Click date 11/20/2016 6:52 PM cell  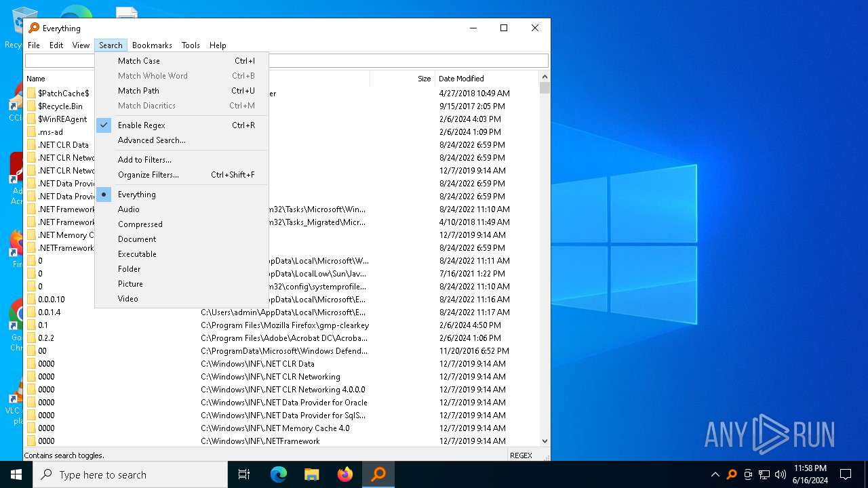474,350
